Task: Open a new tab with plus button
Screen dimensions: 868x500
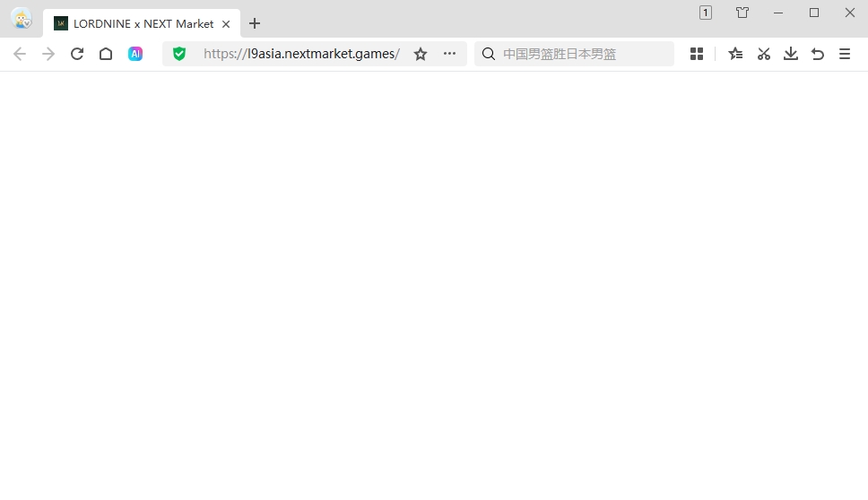Action: tap(255, 24)
